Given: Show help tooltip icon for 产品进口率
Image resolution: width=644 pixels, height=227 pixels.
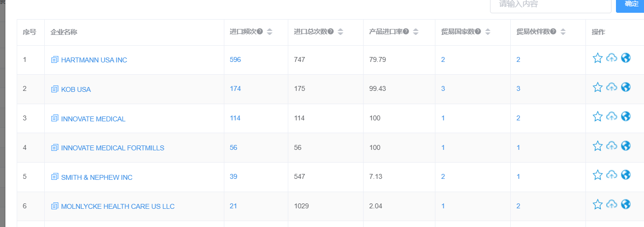Looking at the screenshot, I should click(406, 31).
